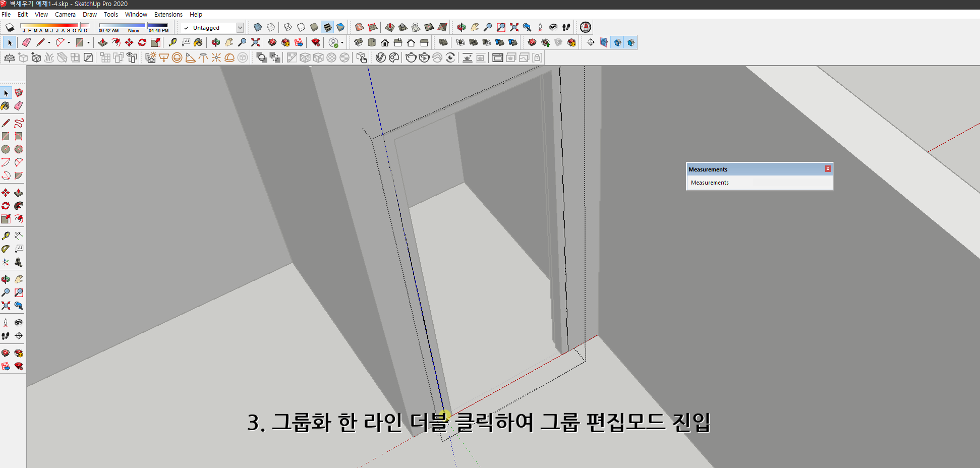Close the Measurements tray panel
Screen dimensions: 980x468
click(828, 168)
